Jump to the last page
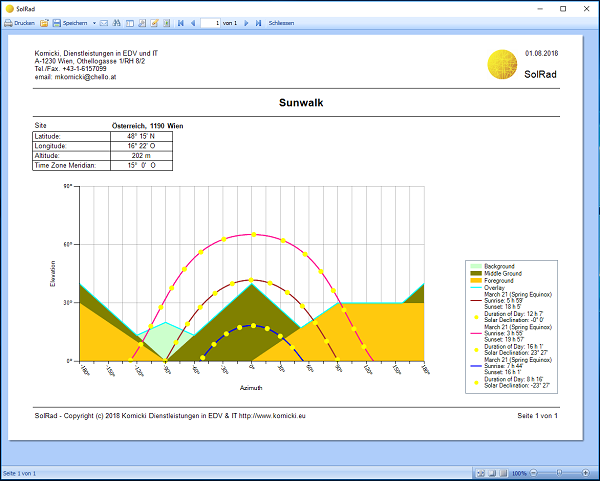600x481 pixels. 258,22
